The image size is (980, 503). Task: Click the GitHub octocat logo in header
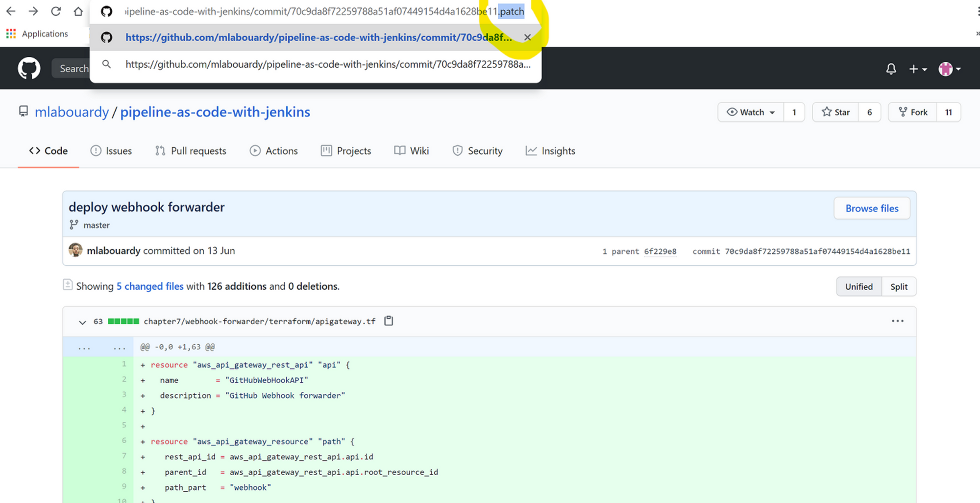[29, 68]
